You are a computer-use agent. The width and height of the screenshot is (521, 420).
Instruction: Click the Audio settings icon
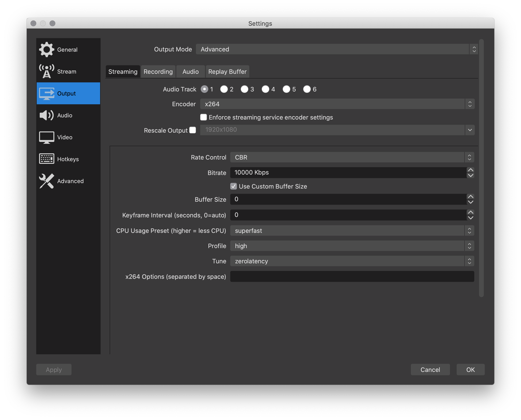(x=46, y=115)
